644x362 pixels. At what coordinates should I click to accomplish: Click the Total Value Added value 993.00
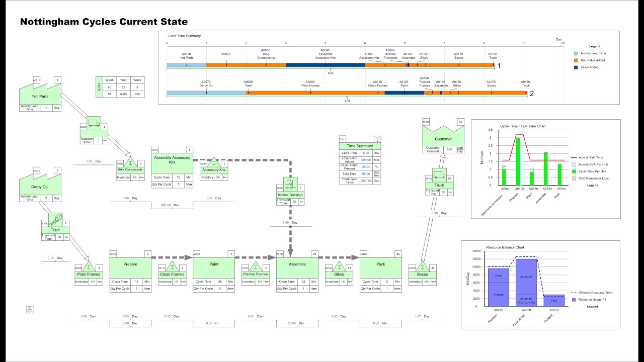[366, 159]
